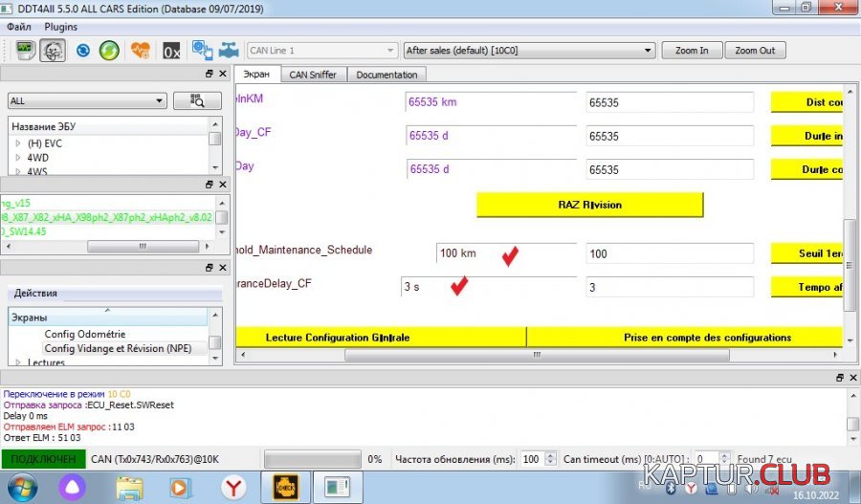The height and width of the screenshot is (504, 861).
Task: Click the yellow RAZ Révision button
Action: pyautogui.click(x=589, y=205)
